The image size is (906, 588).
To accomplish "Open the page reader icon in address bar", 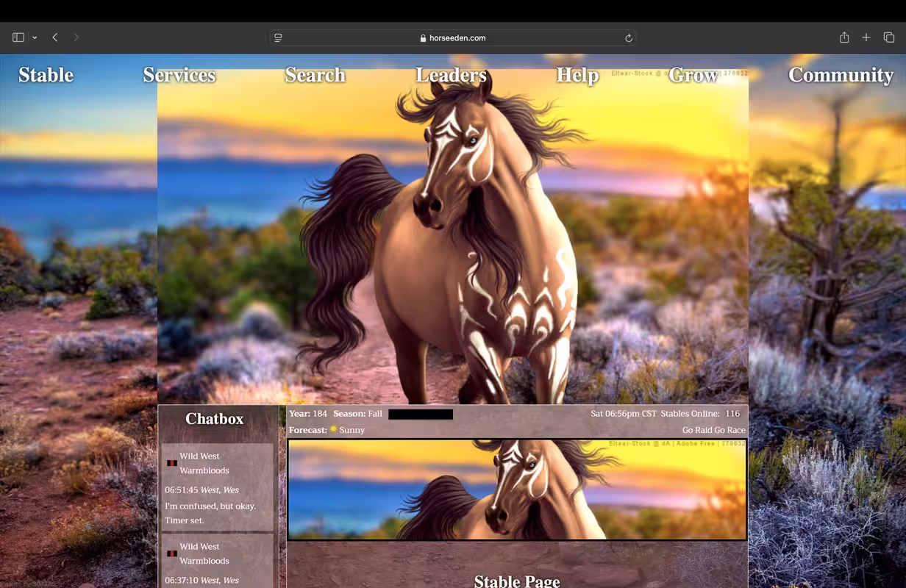I will (278, 37).
